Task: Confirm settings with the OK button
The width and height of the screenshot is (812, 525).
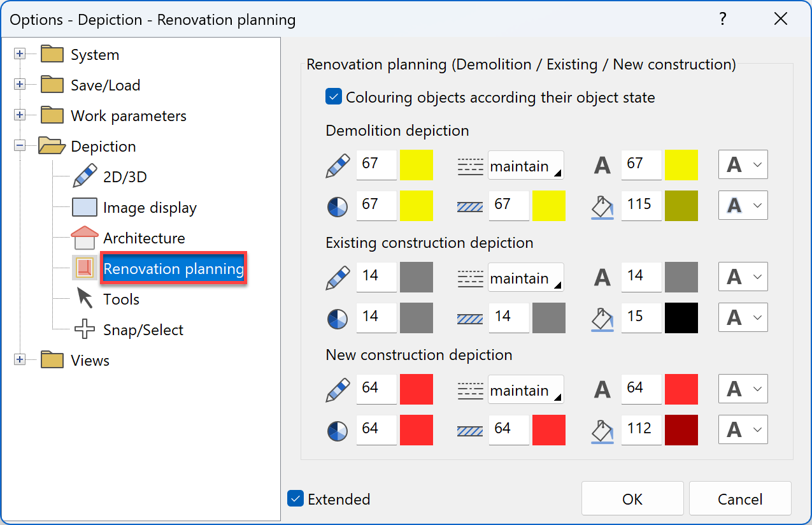Action: click(x=632, y=498)
